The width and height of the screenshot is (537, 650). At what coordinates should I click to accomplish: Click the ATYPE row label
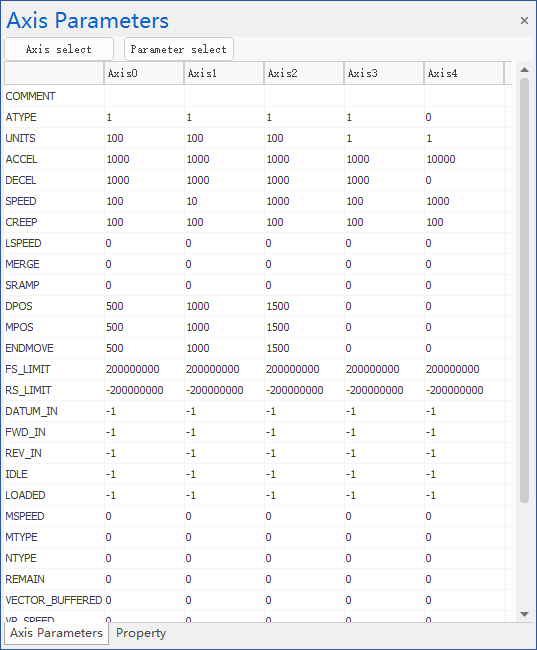[21, 117]
